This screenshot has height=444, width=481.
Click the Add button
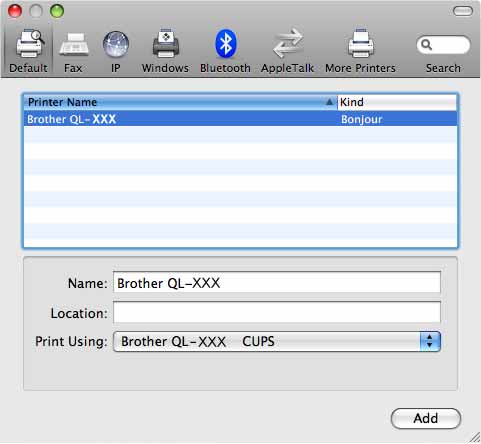(x=426, y=418)
